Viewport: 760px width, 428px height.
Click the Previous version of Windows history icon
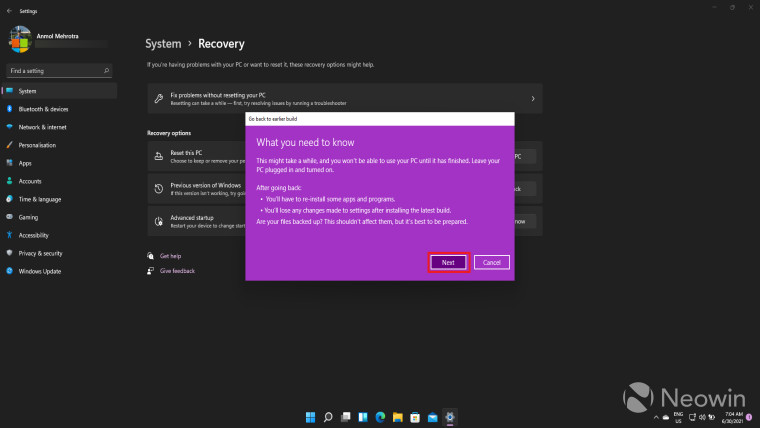pyautogui.click(x=158, y=189)
